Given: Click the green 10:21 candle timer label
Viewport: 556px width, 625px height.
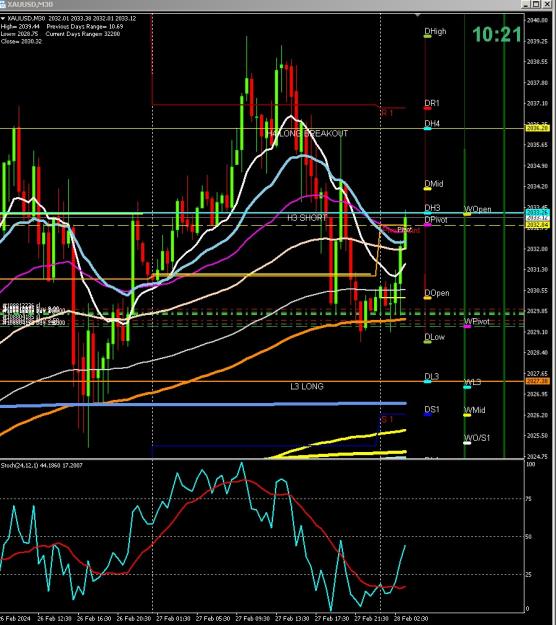Looking at the screenshot, I should pyautogui.click(x=497, y=35).
